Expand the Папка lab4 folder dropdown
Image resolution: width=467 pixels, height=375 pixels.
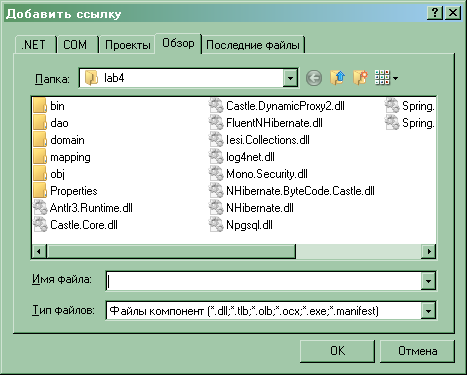pos(290,78)
